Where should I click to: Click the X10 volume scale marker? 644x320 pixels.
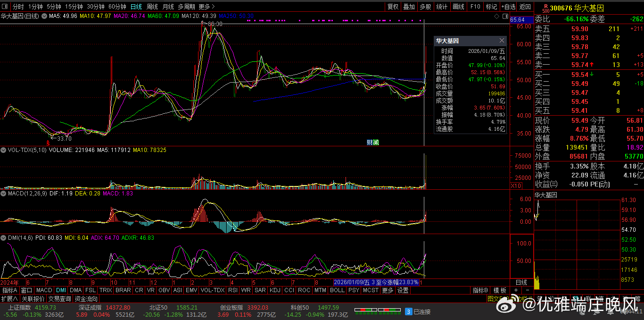(x=516, y=186)
